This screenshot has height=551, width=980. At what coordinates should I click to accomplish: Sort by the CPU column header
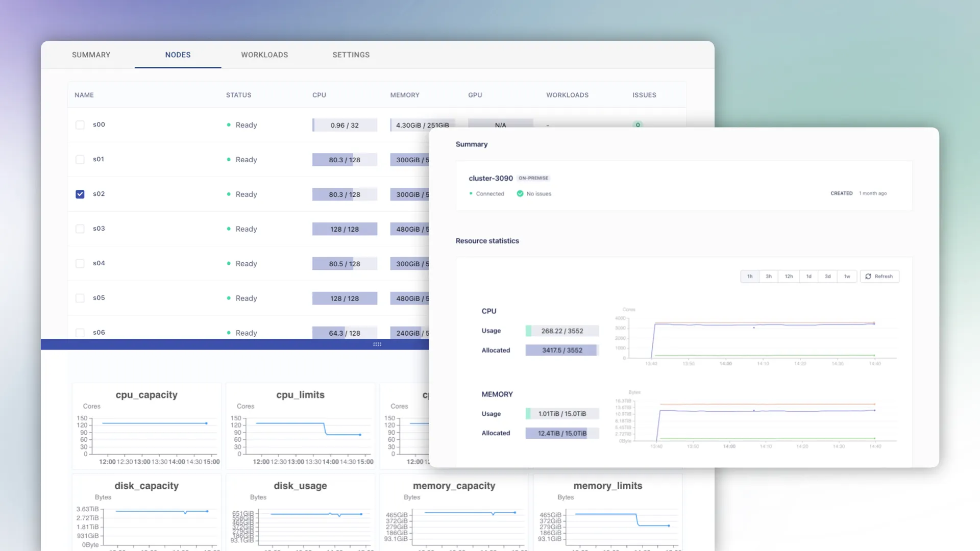click(x=319, y=95)
